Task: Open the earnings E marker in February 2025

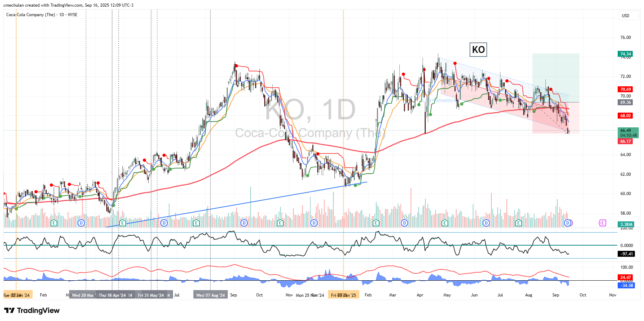Action: [376, 223]
